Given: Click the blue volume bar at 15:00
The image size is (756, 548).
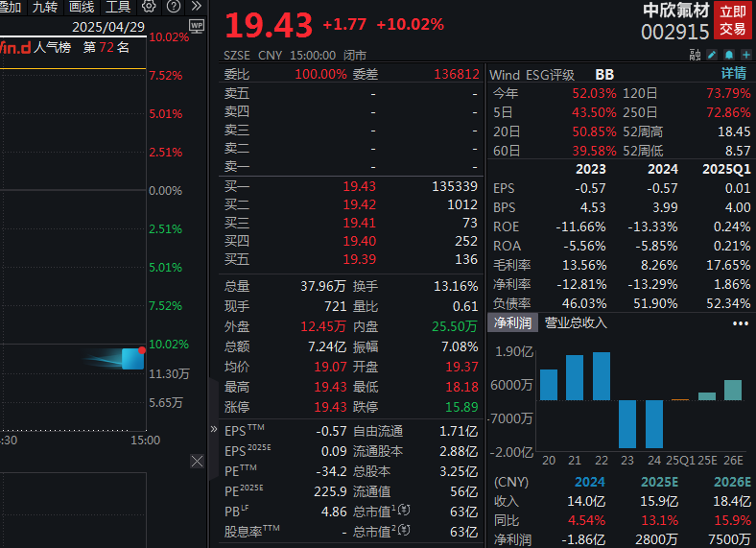Looking at the screenshot, I should [x=133, y=359].
